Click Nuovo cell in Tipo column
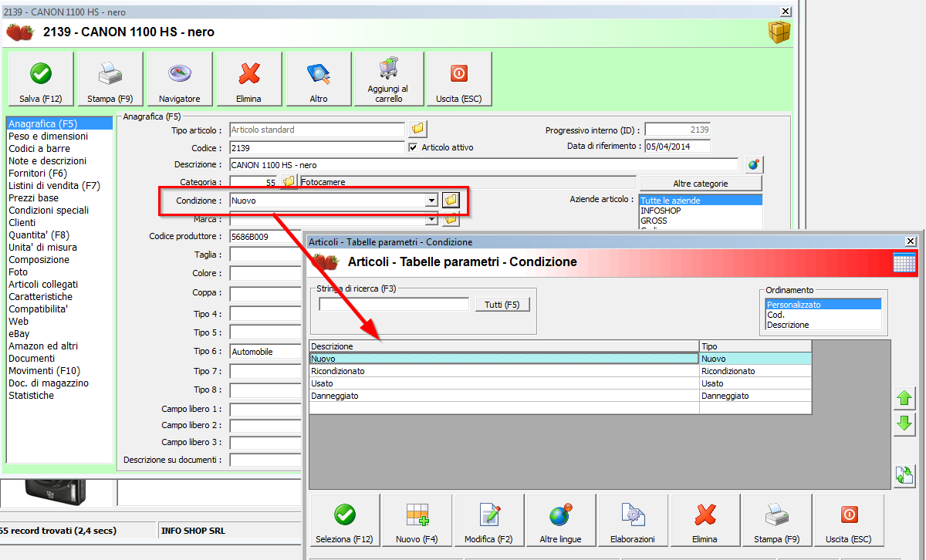The height and width of the screenshot is (560, 926). point(755,359)
